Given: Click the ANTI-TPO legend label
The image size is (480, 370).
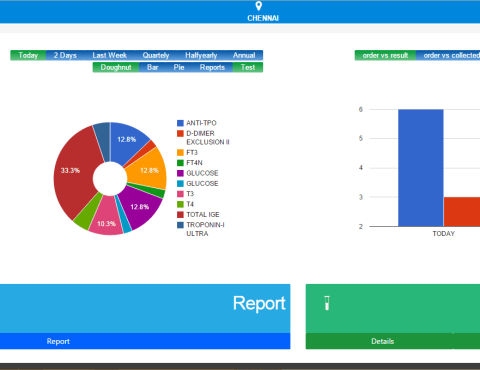Looking at the screenshot, I should [201, 123].
